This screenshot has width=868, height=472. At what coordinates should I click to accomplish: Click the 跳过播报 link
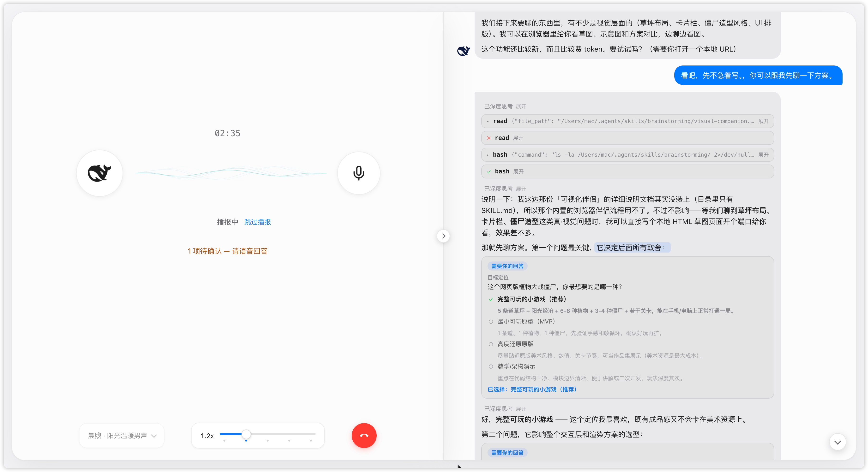tap(257, 222)
